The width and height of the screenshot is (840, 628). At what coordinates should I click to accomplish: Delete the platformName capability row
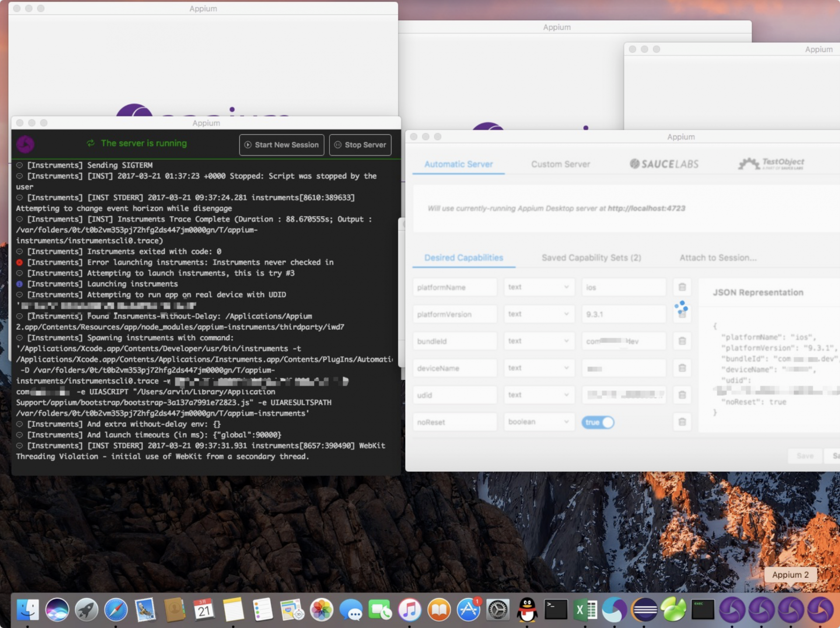(x=682, y=287)
